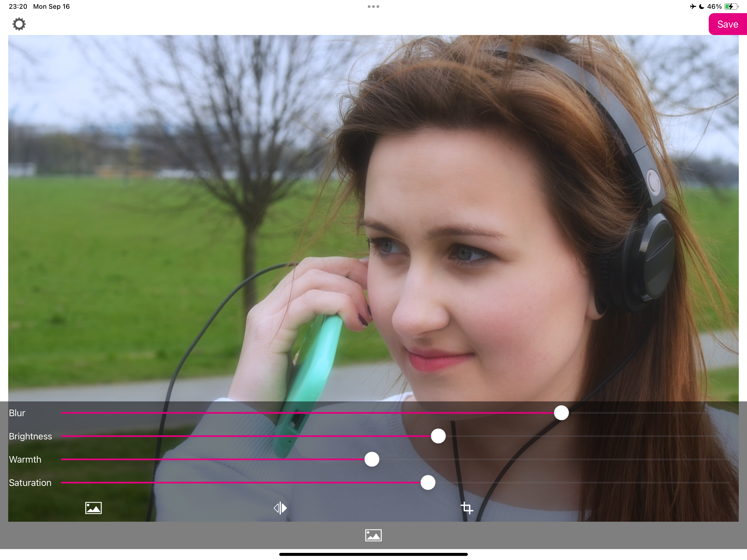
Task: Select the crop tool icon
Action: 467,508
